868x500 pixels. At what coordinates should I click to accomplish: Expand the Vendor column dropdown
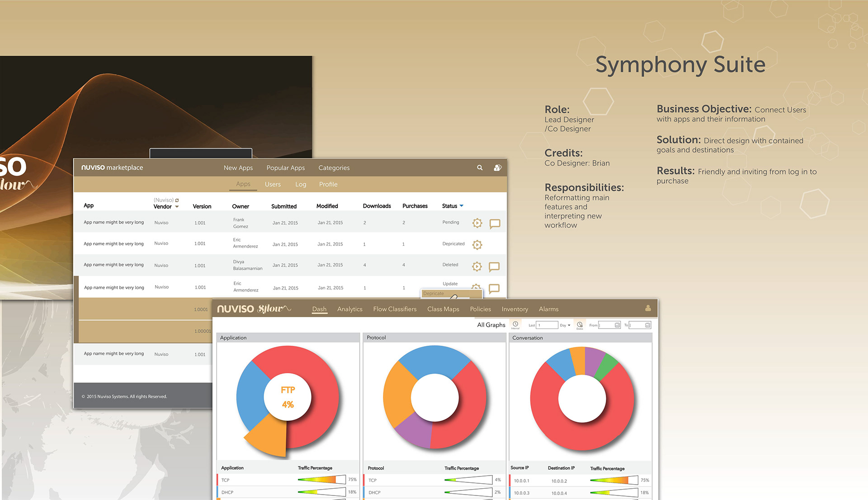point(176,206)
